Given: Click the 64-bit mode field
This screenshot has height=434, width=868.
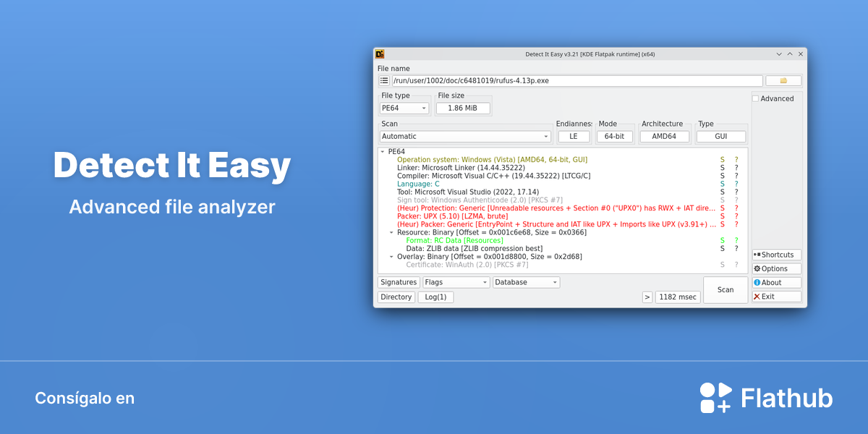Looking at the screenshot, I should tap(616, 137).
